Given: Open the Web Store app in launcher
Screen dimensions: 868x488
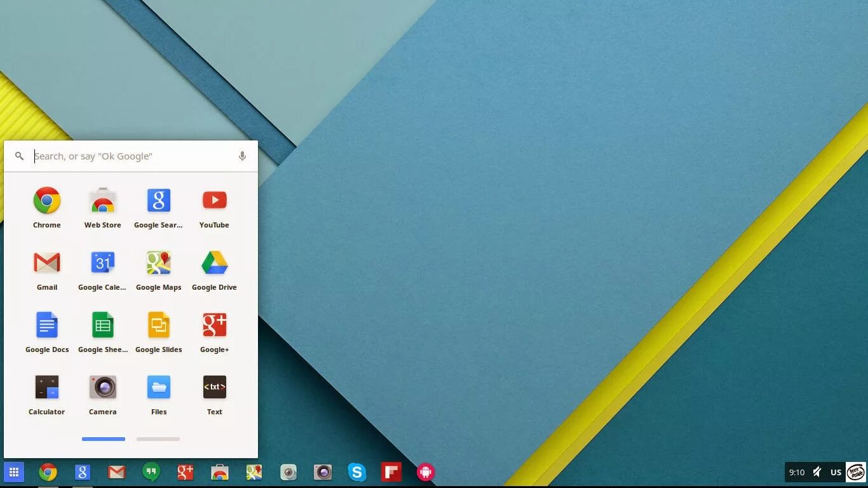Looking at the screenshot, I should point(103,201).
